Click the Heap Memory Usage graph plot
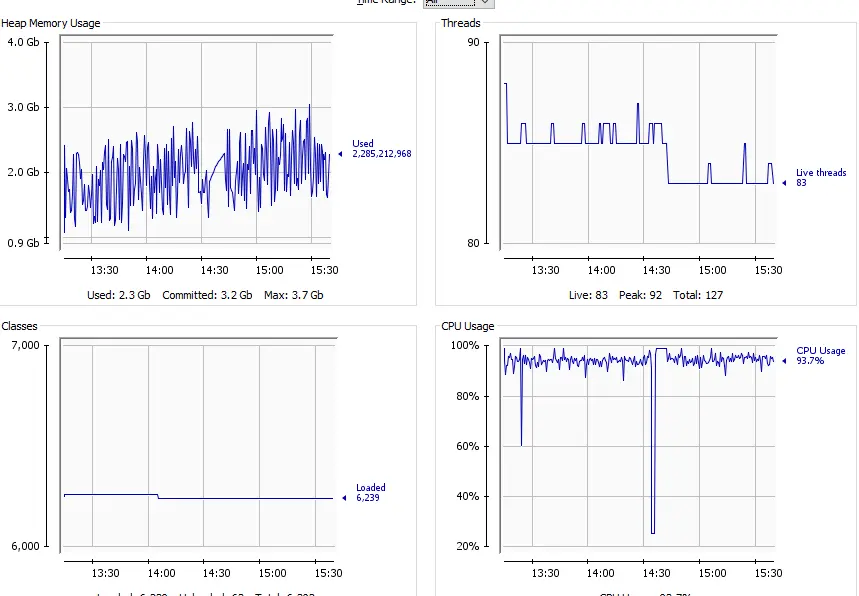The height and width of the screenshot is (596, 859). click(x=196, y=142)
